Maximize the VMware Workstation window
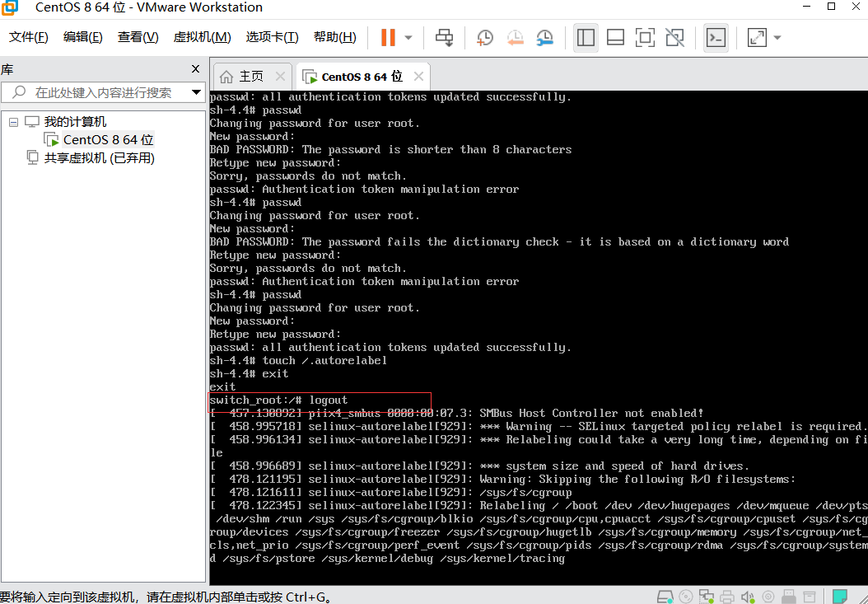868x604 pixels. 831,7
